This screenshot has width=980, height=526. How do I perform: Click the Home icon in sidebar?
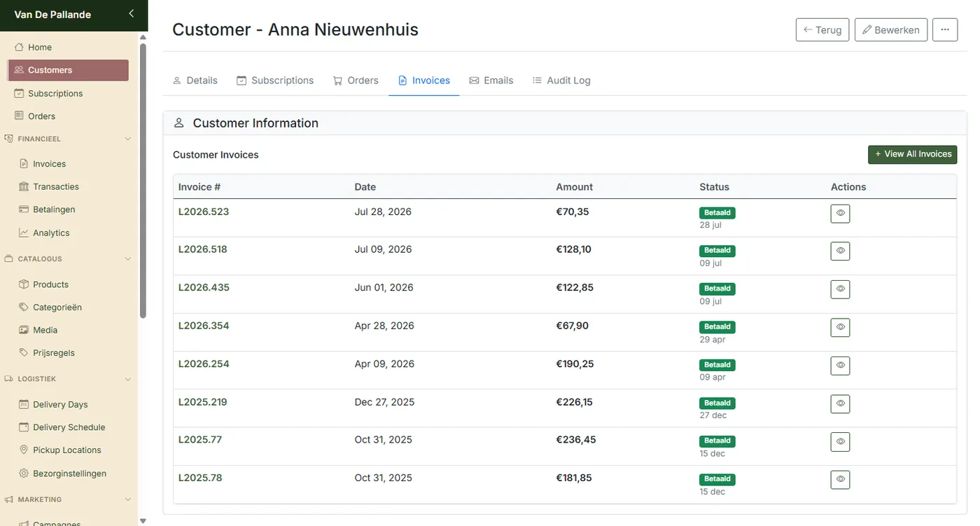(19, 47)
